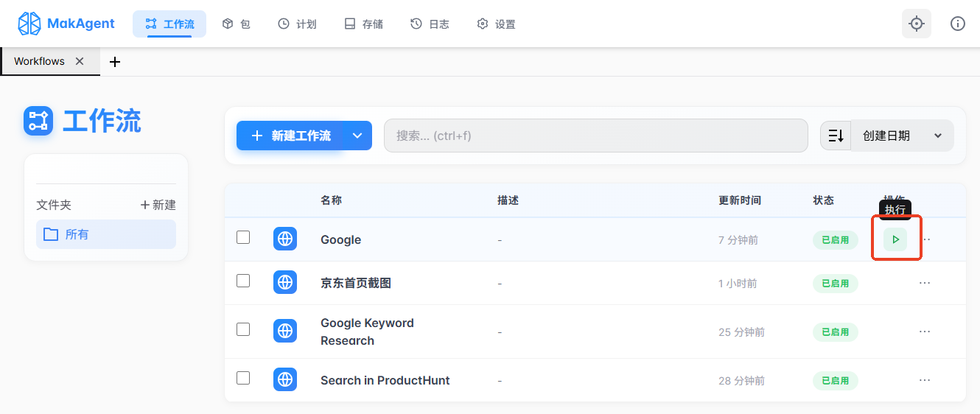Open the info icon at top right
Screen dimensions: 980x414
[x=957, y=24]
